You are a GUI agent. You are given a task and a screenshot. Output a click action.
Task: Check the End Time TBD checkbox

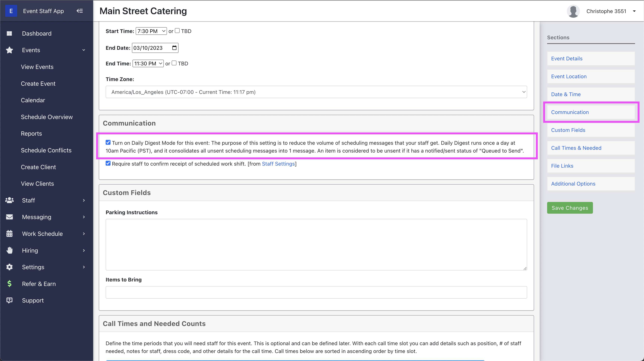[x=174, y=63]
